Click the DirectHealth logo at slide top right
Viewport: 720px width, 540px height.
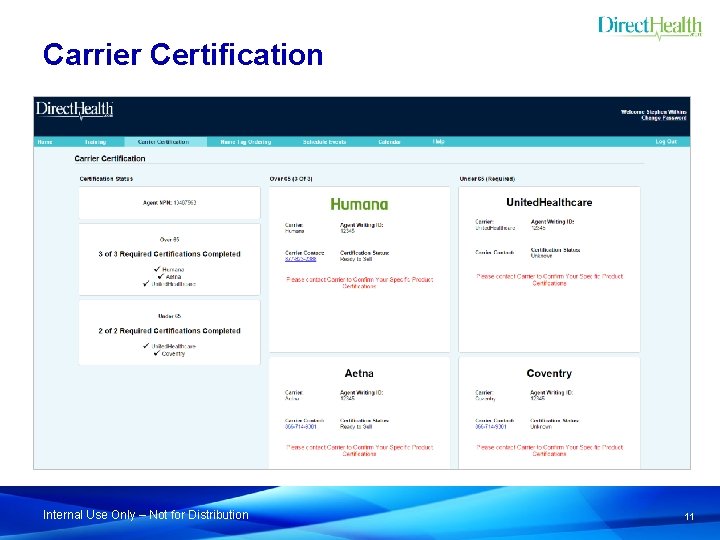pyautogui.click(x=650, y=28)
